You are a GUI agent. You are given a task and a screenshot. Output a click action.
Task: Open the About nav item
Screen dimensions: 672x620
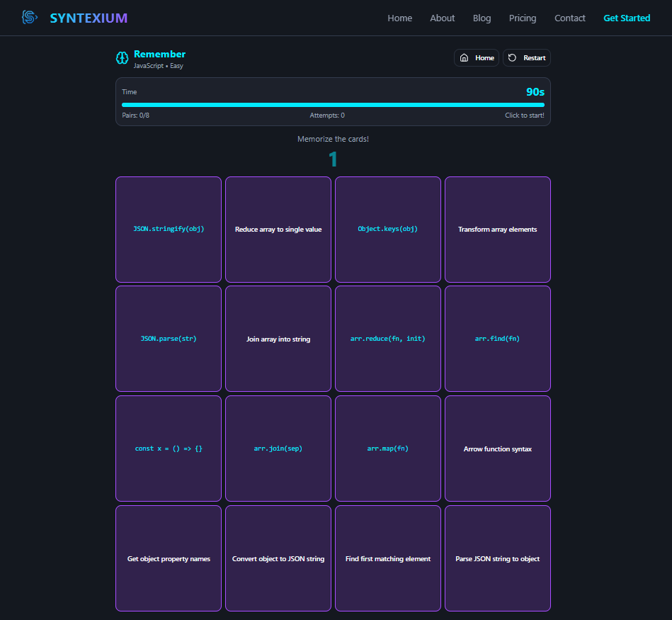pyautogui.click(x=443, y=18)
